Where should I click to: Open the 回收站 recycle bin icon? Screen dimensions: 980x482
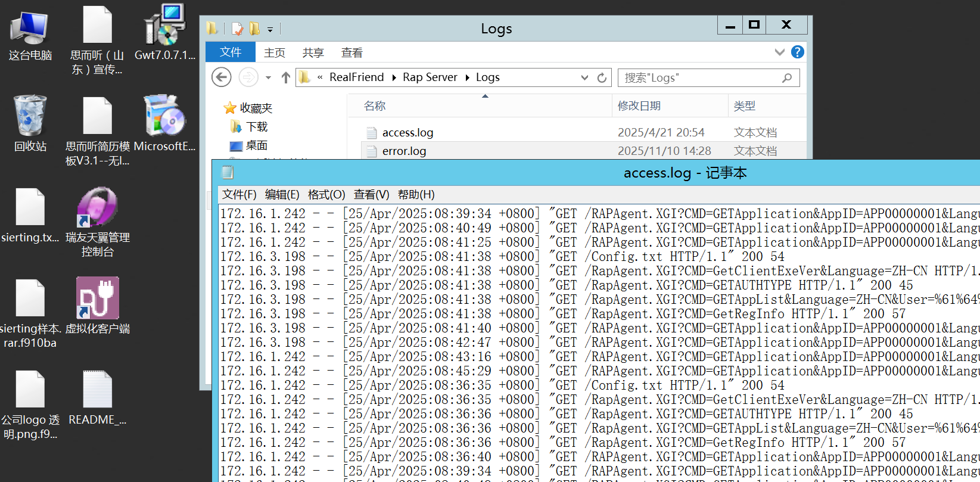click(x=30, y=123)
